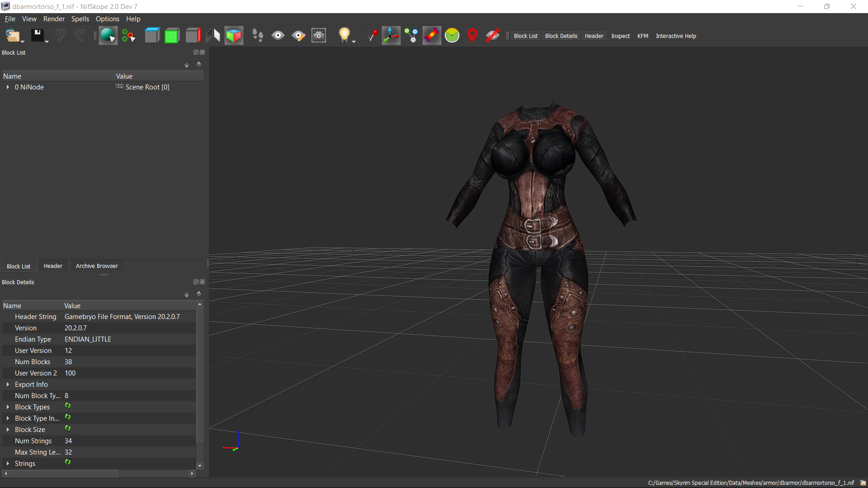Toggle Header panel in the toolbar
Screen dimensions: 868x488
click(594, 36)
